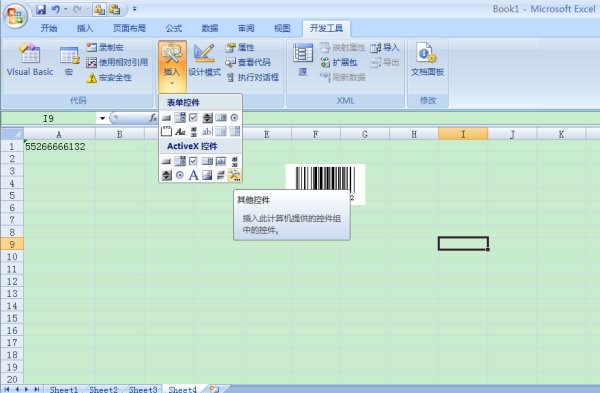Open the Office button menu

pyautogui.click(x=15, y=15)
